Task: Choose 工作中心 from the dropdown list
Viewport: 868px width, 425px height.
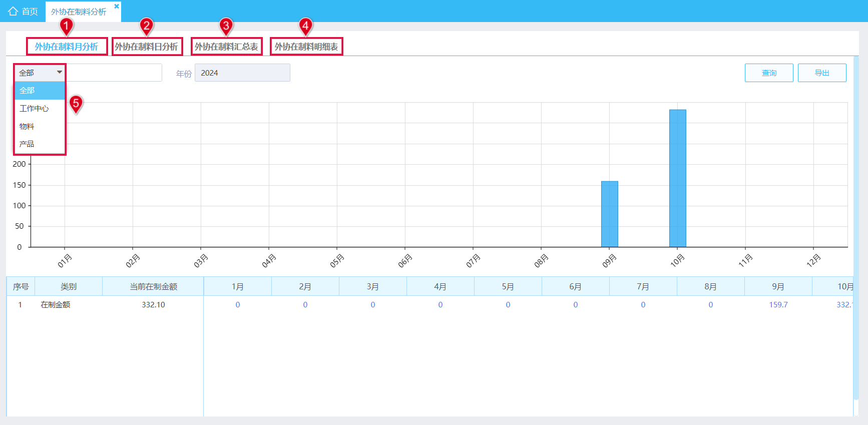Action: [40, 109]
